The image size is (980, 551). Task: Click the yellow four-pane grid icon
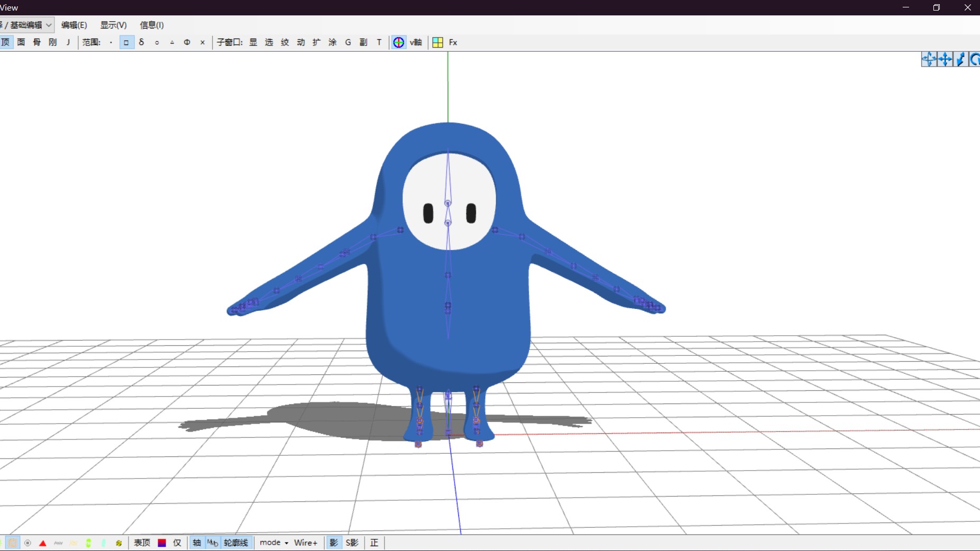(438, 42)
